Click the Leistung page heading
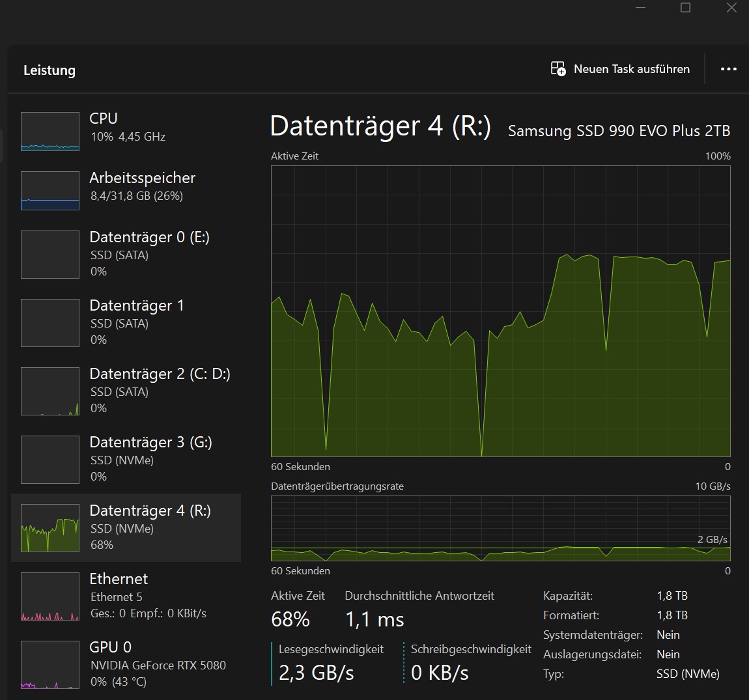 (49, 70)
